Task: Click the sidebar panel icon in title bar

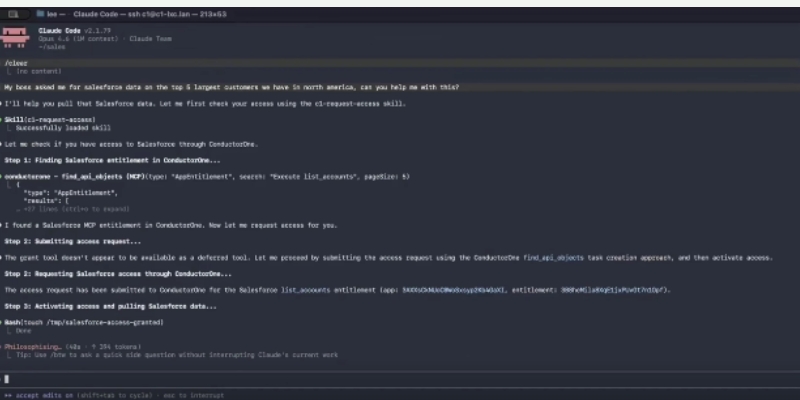Action: pos(14,14)
